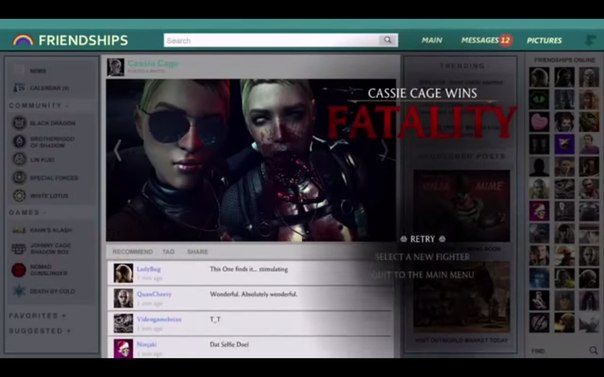Open the Death by Cold snowflake icon
Screen dimensions: 604x377
click(x=19, y=291)
